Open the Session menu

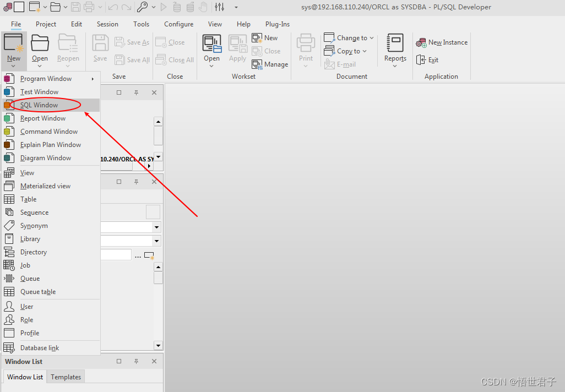click(107, 24)
